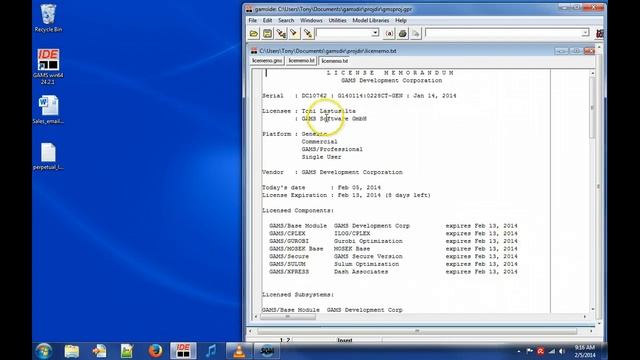This screenshot has width=640, height=360.
Task: Click the Licensed Subsystems heading
Action: tap(298, 295)
